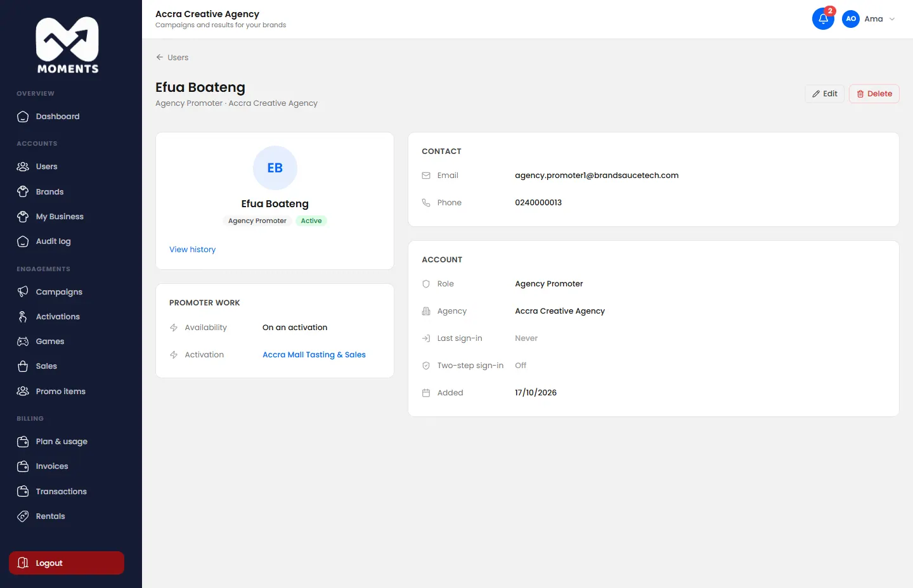Open notifications bell with 2 alerts
913x588 pixels.
pyautogui.click(x=823, y=19)
